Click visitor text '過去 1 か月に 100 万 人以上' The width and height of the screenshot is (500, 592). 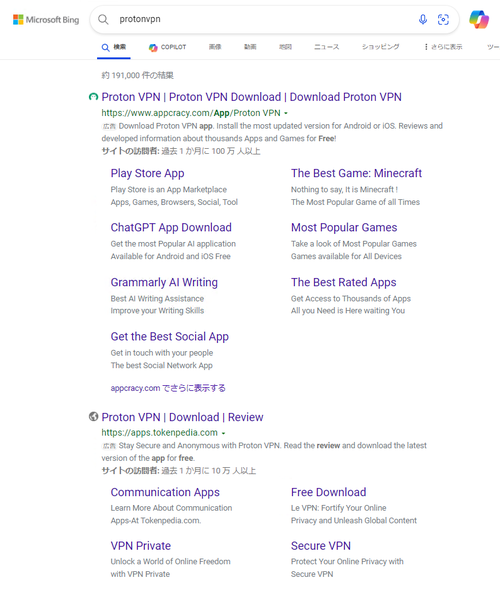tap(211, 151)
